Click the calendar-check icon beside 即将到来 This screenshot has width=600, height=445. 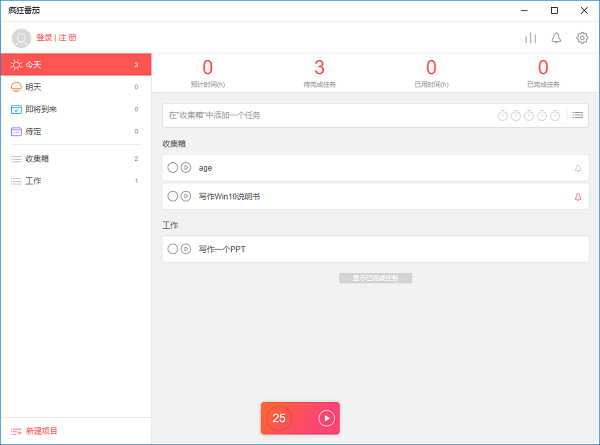pyautogui.click(x=16, y=109)
